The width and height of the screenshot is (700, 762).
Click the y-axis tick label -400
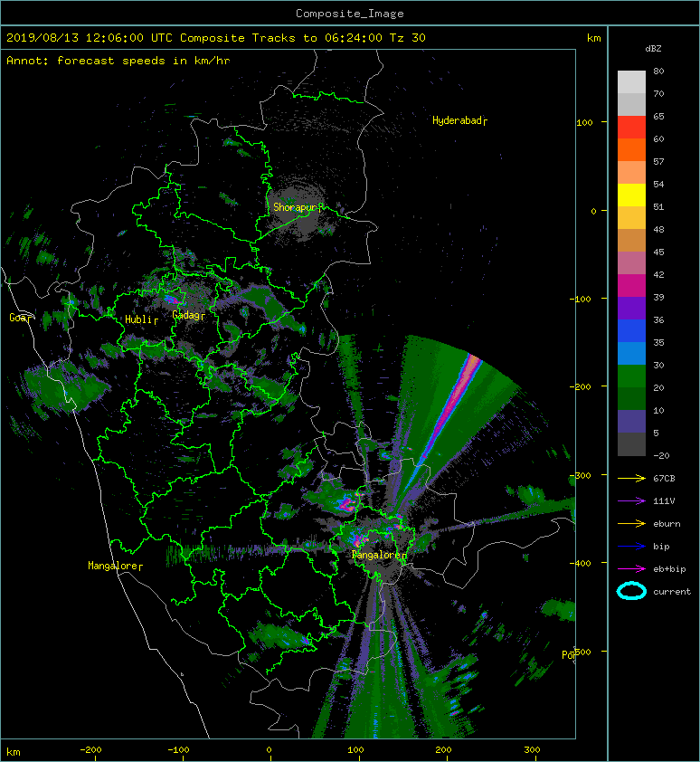coord(580,563)
